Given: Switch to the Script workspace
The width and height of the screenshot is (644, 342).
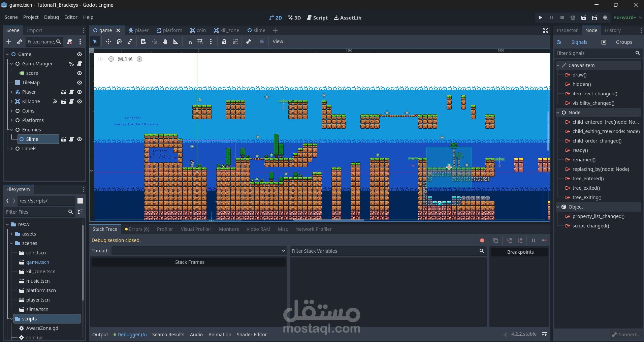Looking at the screenshot, I should tap(317, 18).
